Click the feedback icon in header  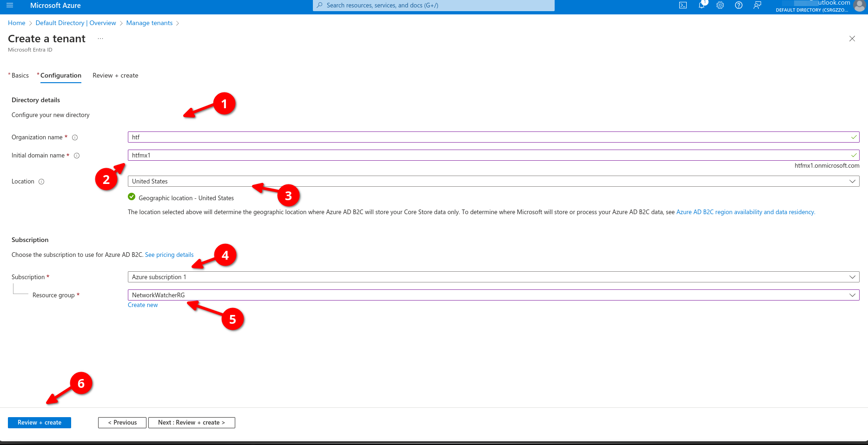coord(757,6)
